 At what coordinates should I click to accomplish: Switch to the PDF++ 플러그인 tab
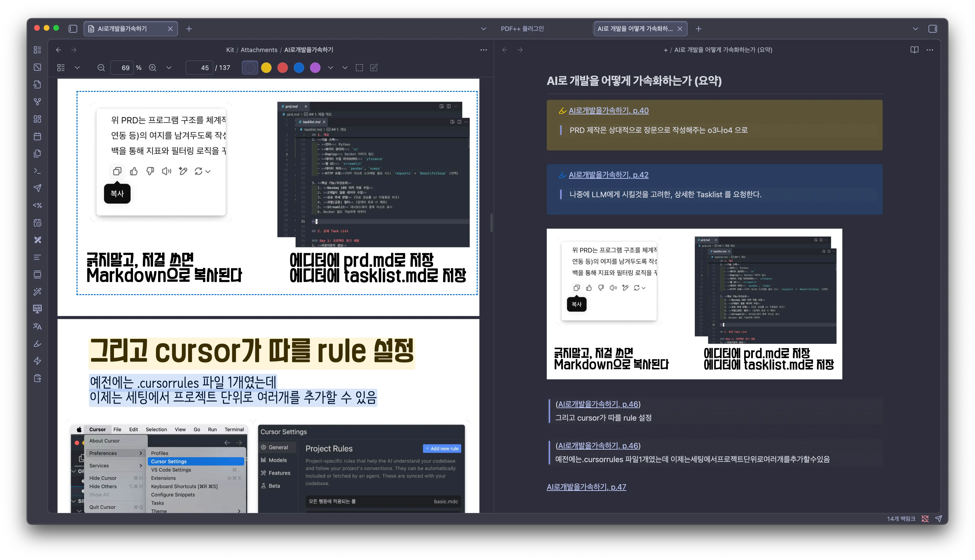(522, 29)
